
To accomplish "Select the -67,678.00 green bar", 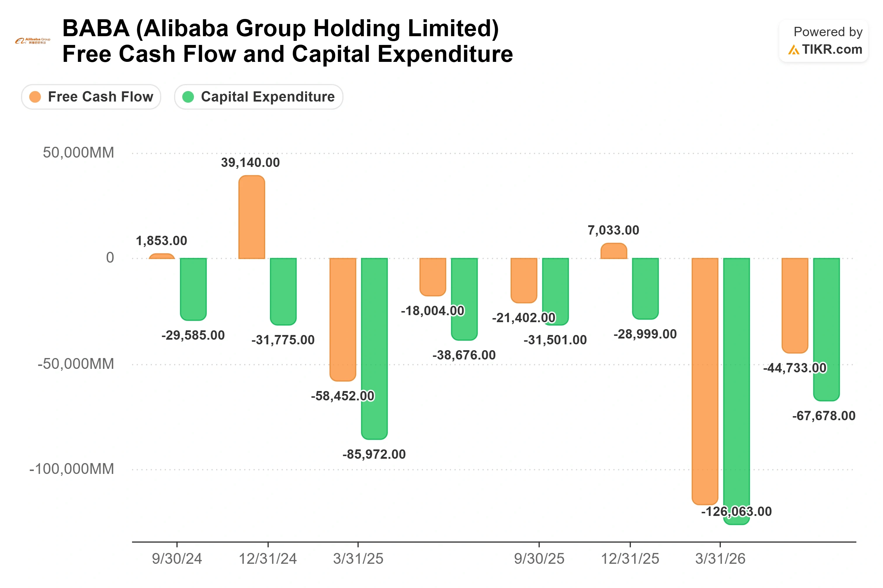I will coord(826,330).
